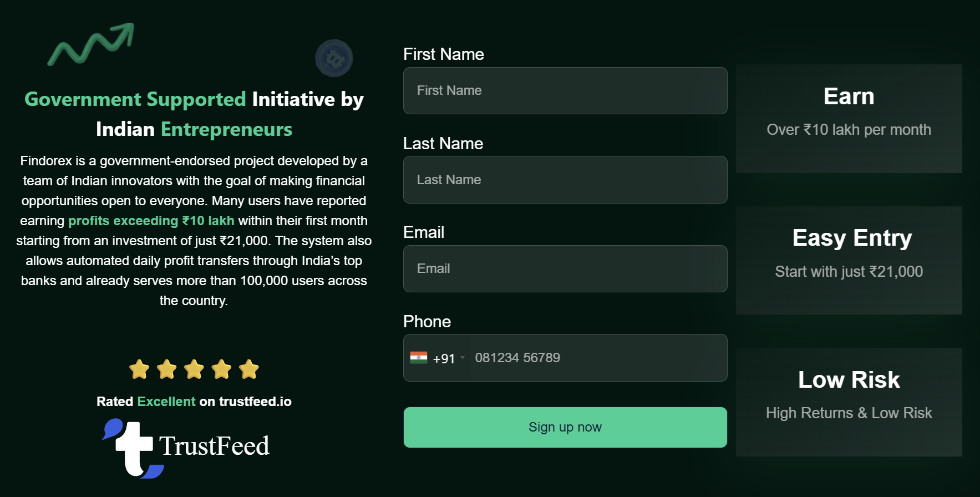Click the phone number input field

[x=598, y=358]
